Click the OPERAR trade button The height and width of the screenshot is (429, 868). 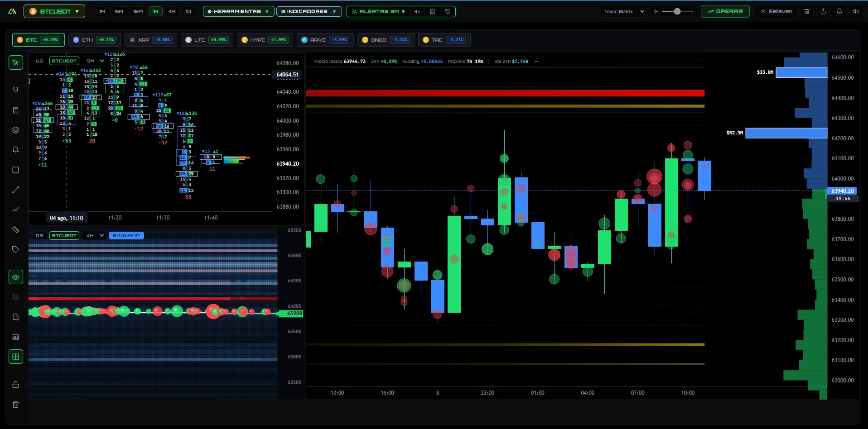(725, 11)
